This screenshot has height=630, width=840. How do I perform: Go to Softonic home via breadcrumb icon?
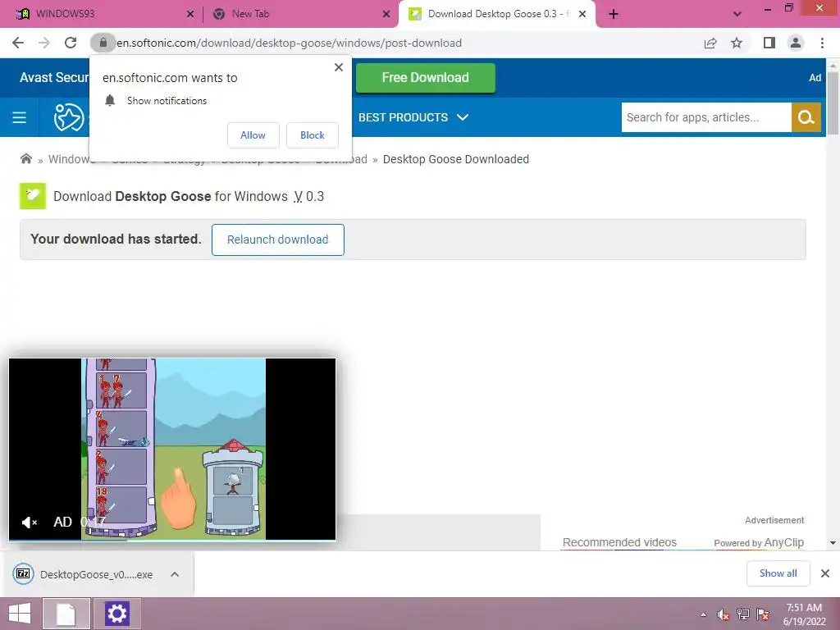(25, 158)
